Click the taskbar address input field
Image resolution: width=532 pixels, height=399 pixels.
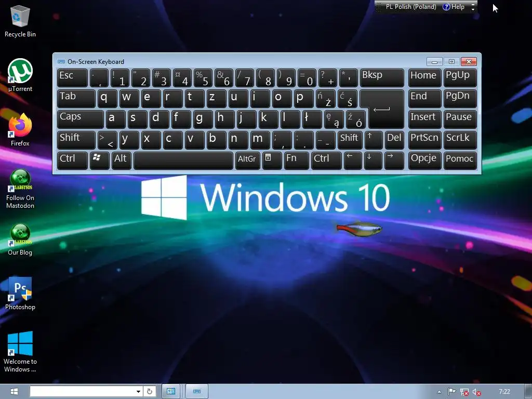[83, 392]
